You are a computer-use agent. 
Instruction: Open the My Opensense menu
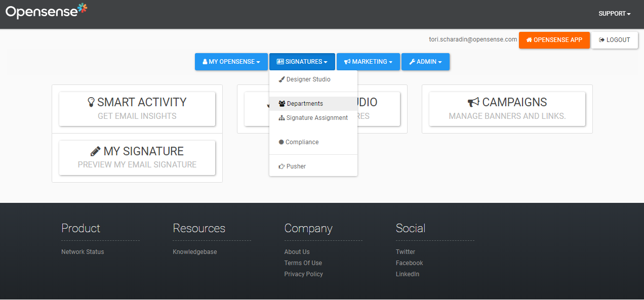(x=231, y=62)
